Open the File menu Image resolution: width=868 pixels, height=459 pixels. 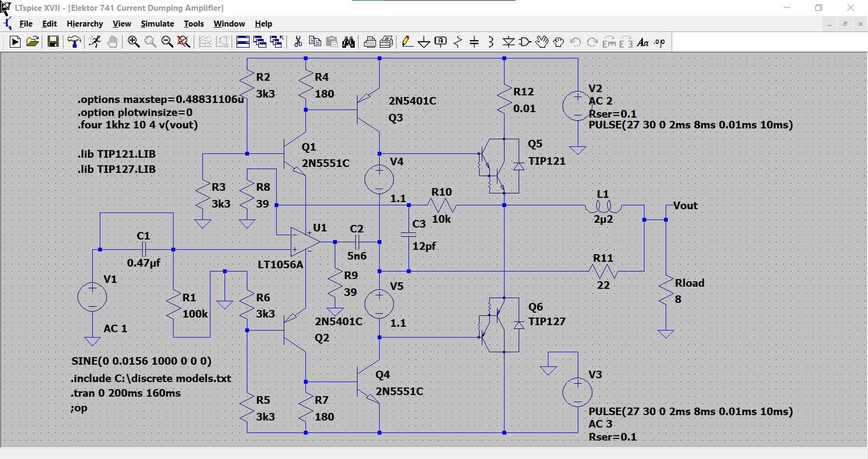click(26, 24)
